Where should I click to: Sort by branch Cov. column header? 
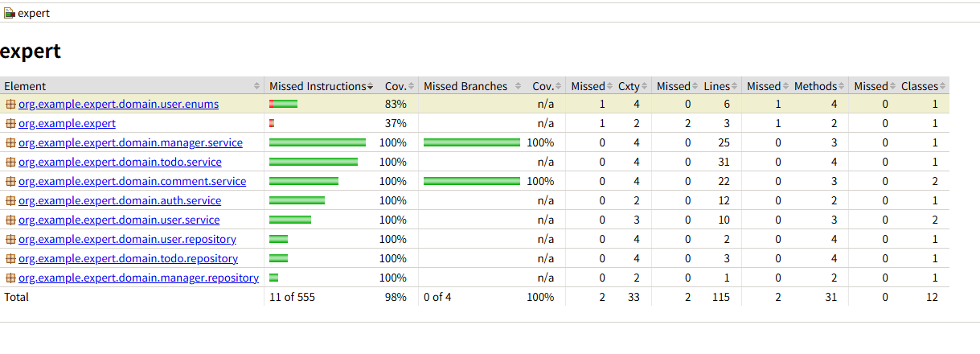pos(546,86)
